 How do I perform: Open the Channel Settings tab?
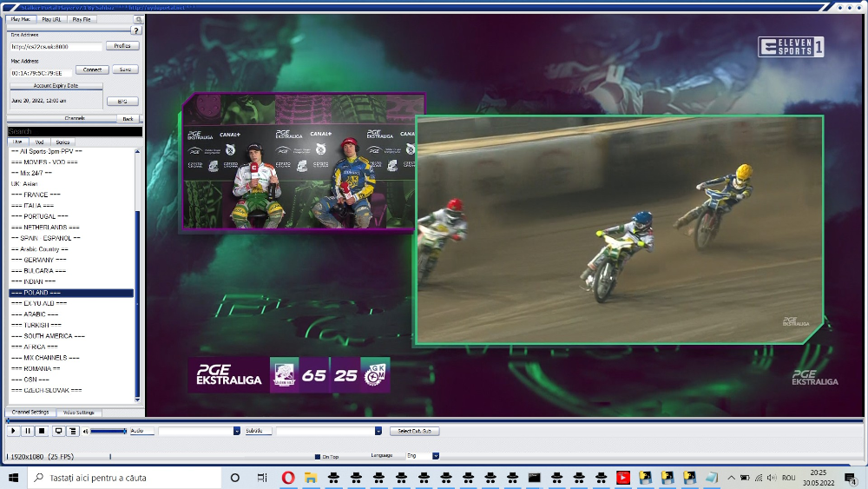pos(30,412)
